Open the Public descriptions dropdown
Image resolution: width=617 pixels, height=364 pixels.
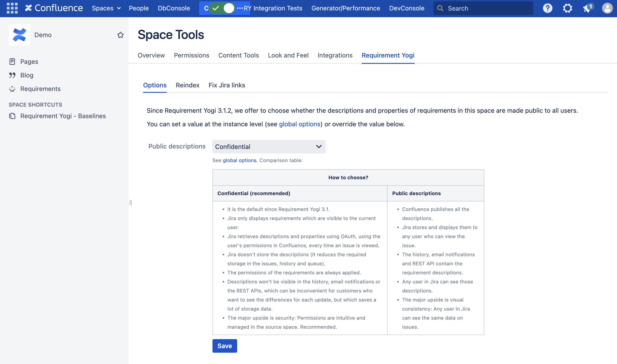pos(269,147)
